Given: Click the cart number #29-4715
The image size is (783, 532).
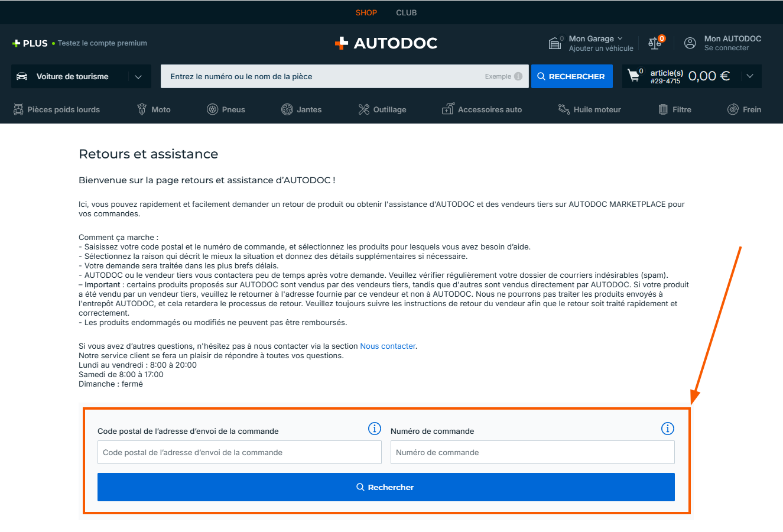Looking at the screenshot, I should coord(665,81).
